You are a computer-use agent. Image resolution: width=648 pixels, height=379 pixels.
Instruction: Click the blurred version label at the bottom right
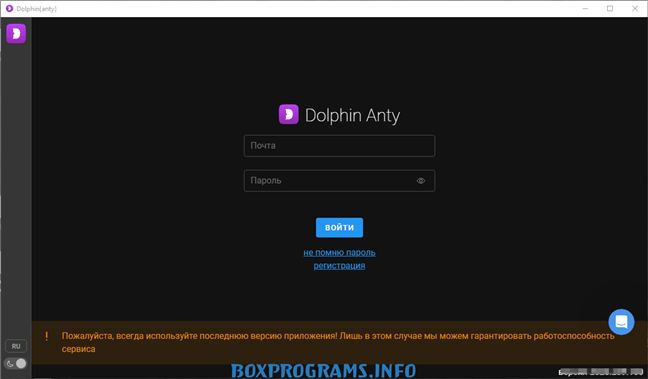pos(600,372)
